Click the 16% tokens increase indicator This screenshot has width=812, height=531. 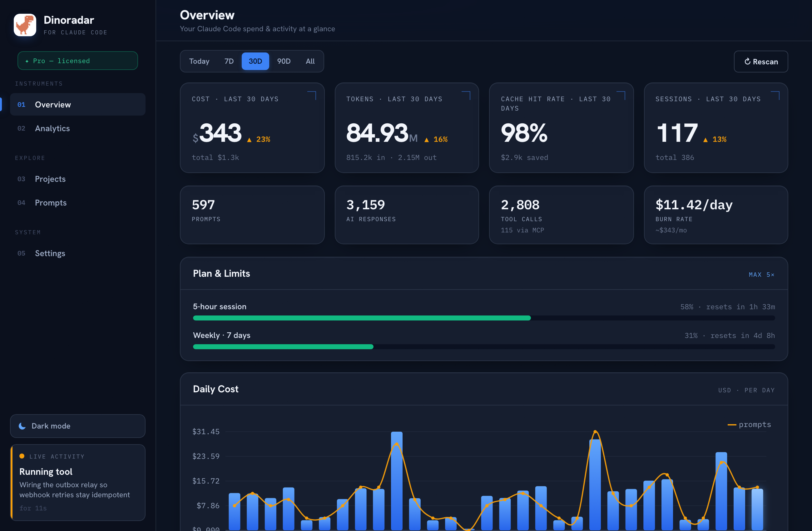pyautogui.click(x=436, y=139)
